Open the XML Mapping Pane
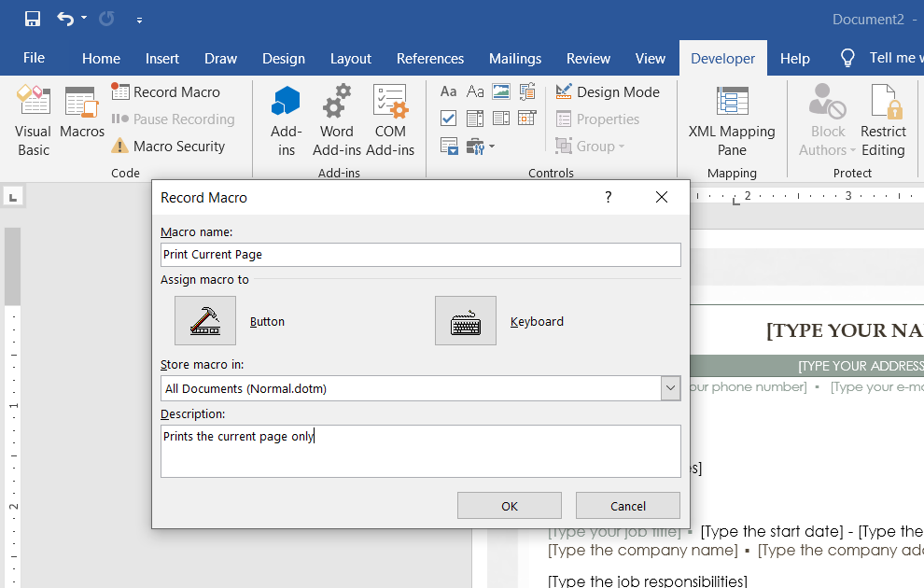 (732, 121)
